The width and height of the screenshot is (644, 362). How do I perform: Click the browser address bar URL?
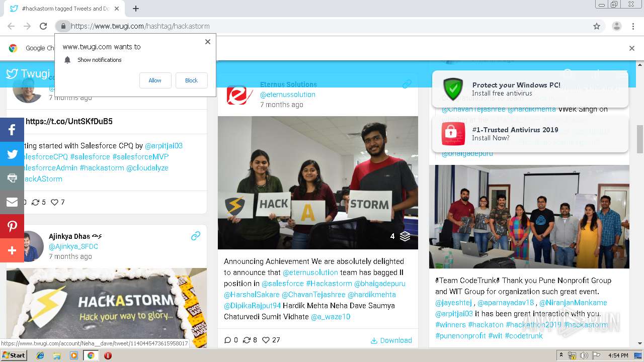[141, 26]
